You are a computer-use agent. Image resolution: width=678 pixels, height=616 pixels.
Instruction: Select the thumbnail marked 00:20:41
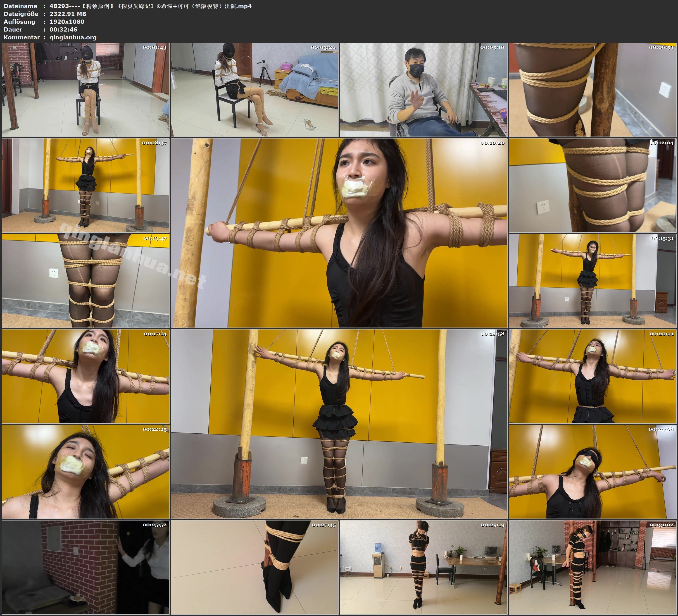(x=593, y=376)
